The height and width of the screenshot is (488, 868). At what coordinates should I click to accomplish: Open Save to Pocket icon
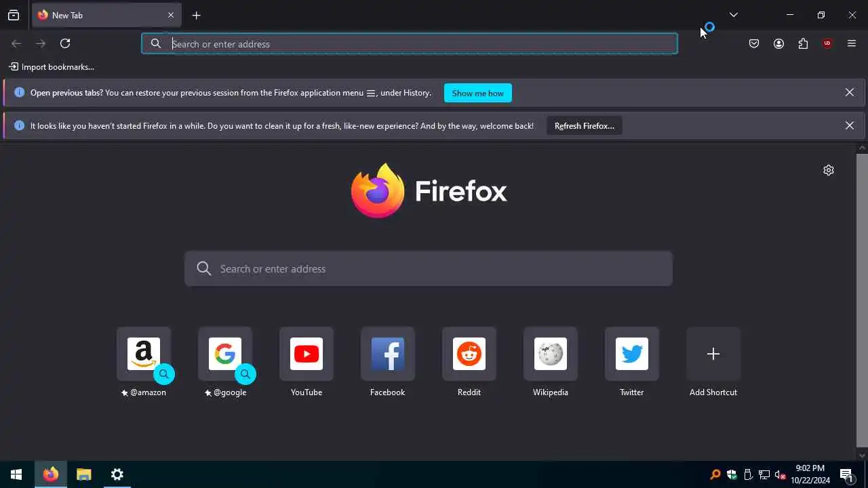click(x=754, y=43)
